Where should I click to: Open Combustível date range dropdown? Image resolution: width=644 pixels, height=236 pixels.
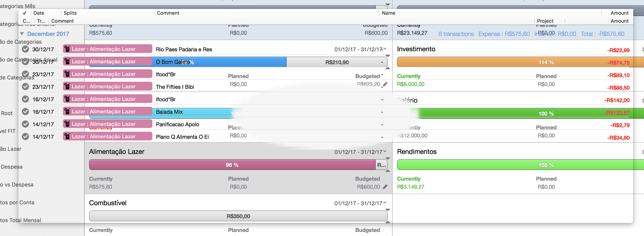tap(385, 203)
